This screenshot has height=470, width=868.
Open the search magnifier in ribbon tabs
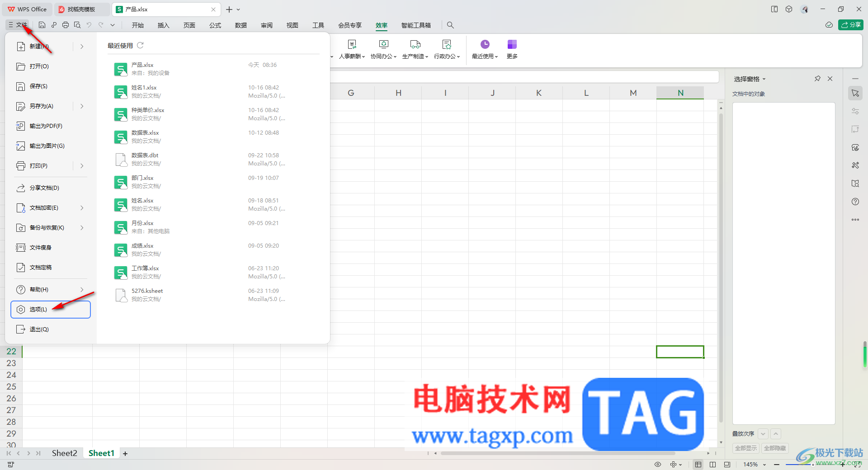[x=450, y=25]
